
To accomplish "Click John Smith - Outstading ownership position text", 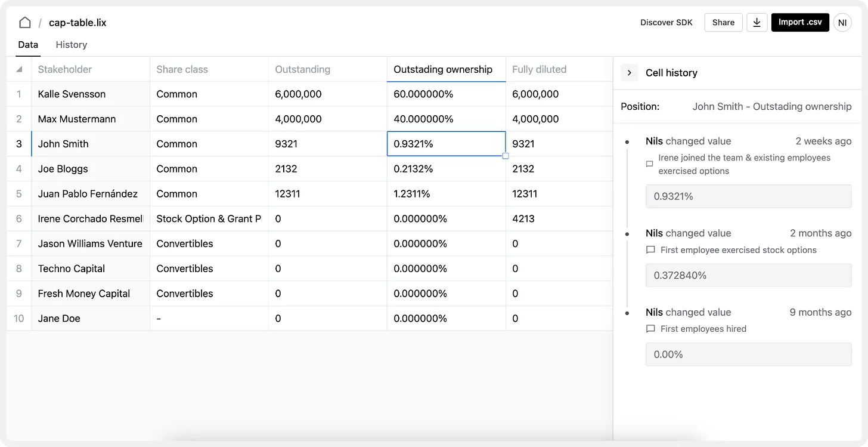I will tap(772, 107).
